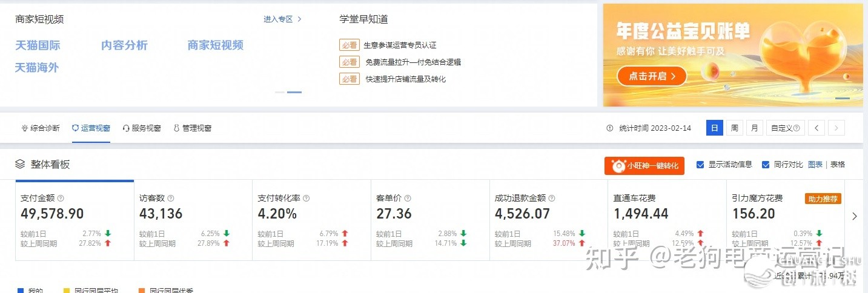This screenshot has width=868, height=293.
Task: Click the help icon beside 客单价
Action: pos(408,198)
